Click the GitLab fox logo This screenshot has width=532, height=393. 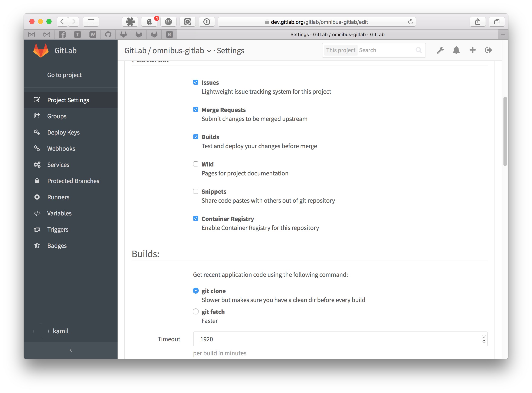[41, 50]
